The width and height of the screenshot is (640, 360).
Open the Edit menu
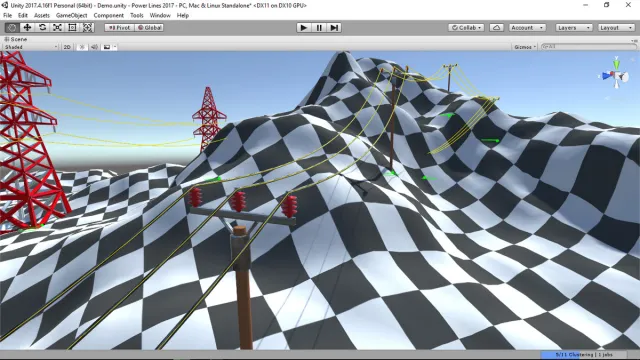(23, 15)
